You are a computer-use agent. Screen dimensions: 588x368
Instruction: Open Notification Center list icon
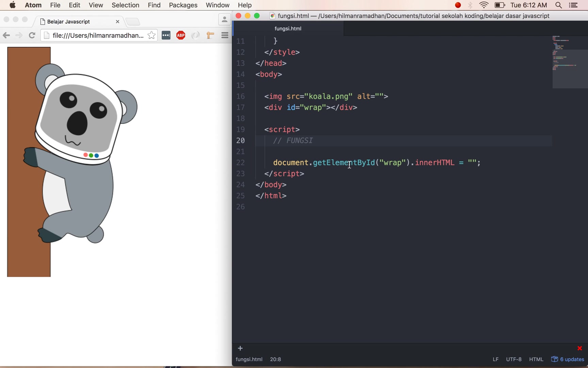coord(574,5)
